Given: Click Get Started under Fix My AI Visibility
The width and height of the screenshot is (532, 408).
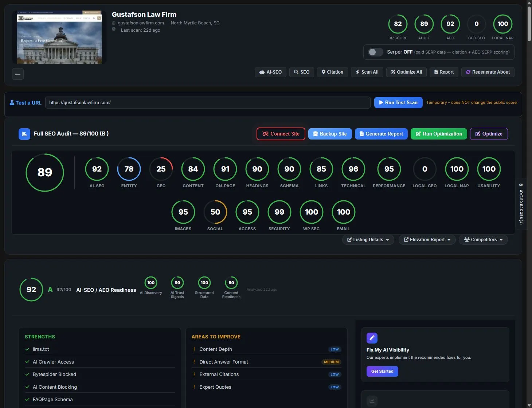Looking at the screenshot, I should pos(382,371).
